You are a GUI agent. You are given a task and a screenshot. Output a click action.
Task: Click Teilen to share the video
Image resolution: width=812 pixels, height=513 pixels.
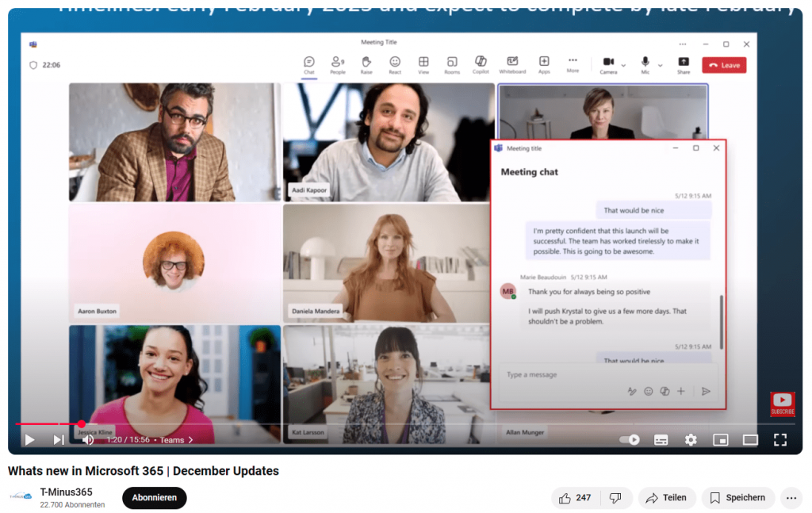pos(666,498)
